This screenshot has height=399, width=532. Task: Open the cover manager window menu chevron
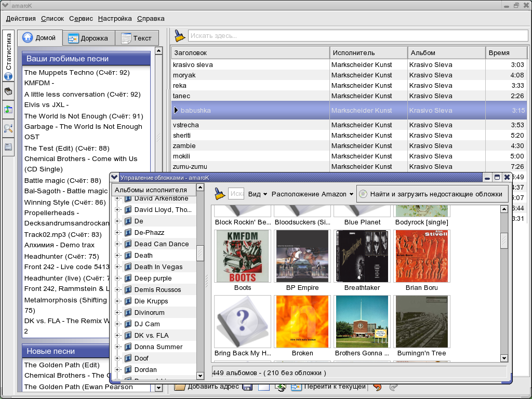pyautogui.click(x=114, y=177)
